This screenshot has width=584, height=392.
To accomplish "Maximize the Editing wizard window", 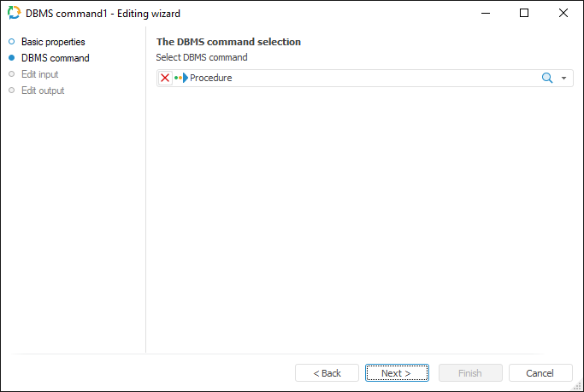I will [x=524, y=13].
